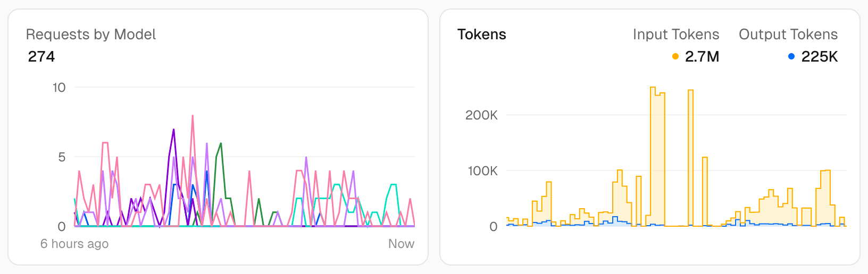Click the 5 y-axis label on requests chart
Screen dimensions: 868x274
tap(62, 157)
